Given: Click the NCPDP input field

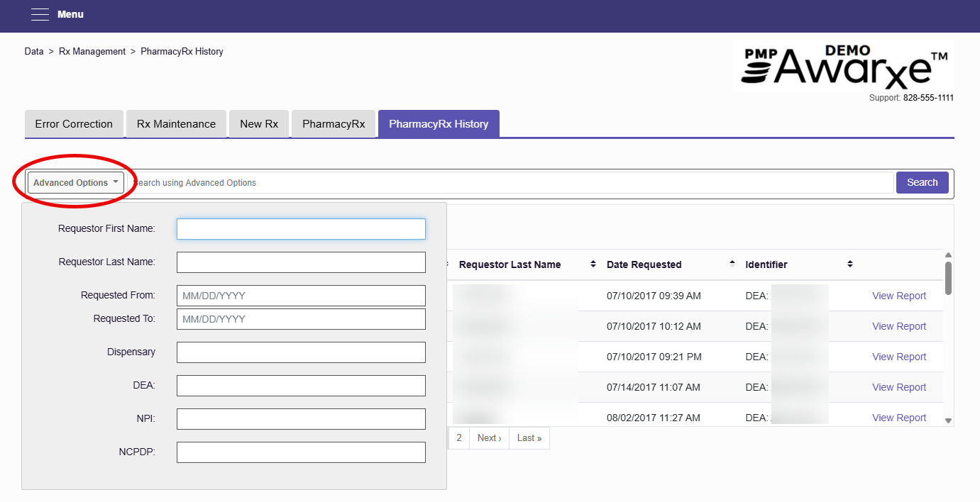Looking at the screenshot, I should [x=301, y=452].
